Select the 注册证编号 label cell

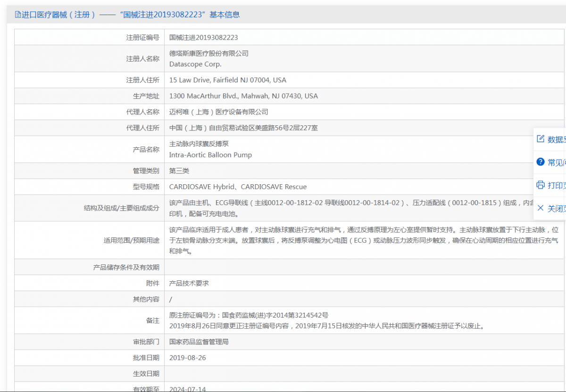point(89,37)
